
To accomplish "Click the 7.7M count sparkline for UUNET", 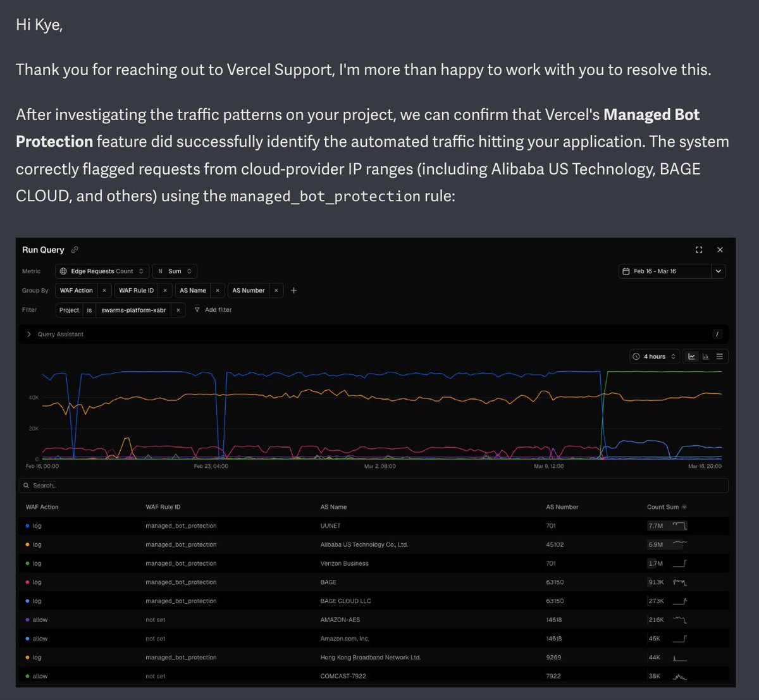I will tap(679, 526).
